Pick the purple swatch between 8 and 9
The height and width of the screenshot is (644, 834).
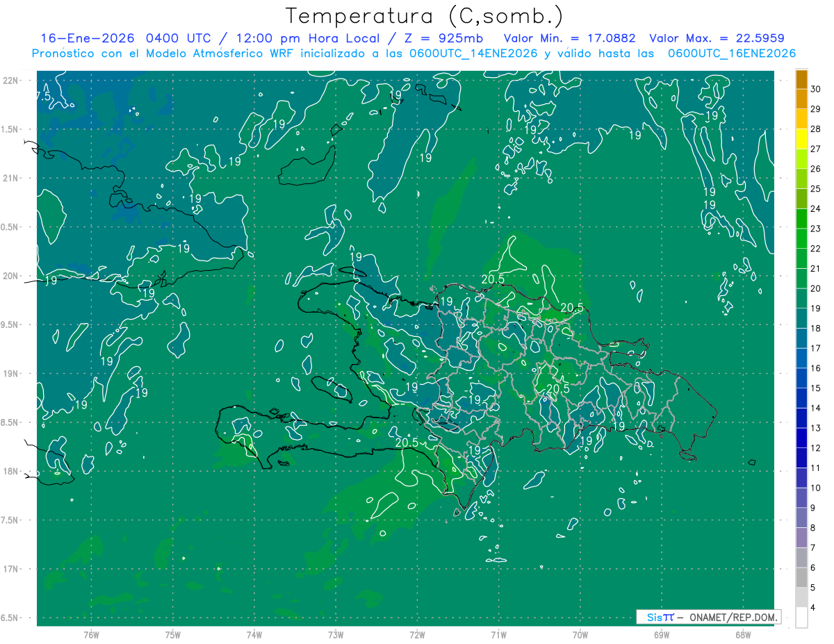(x=801, y=518)
